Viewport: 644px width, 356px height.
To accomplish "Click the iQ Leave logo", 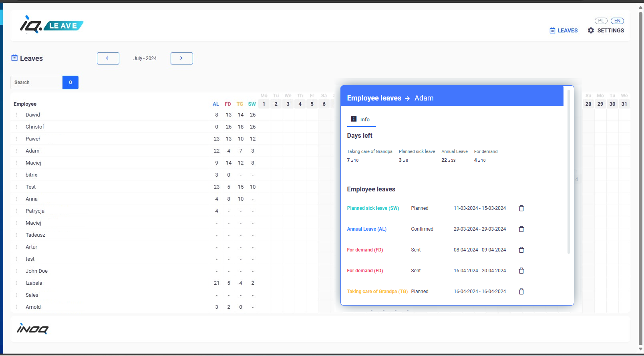I will click(52, 25).
